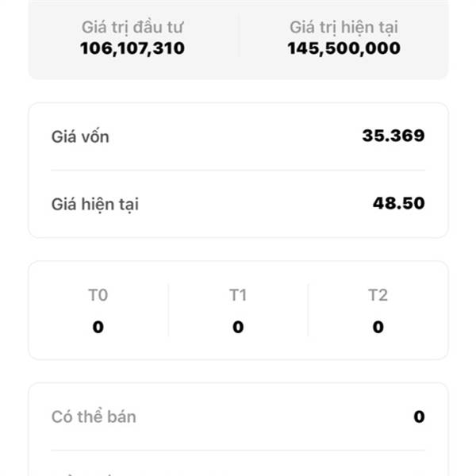Click the divider between Giá vốn and Giá hiện tại
Screen dimensions: 476x476
[238, 170]
